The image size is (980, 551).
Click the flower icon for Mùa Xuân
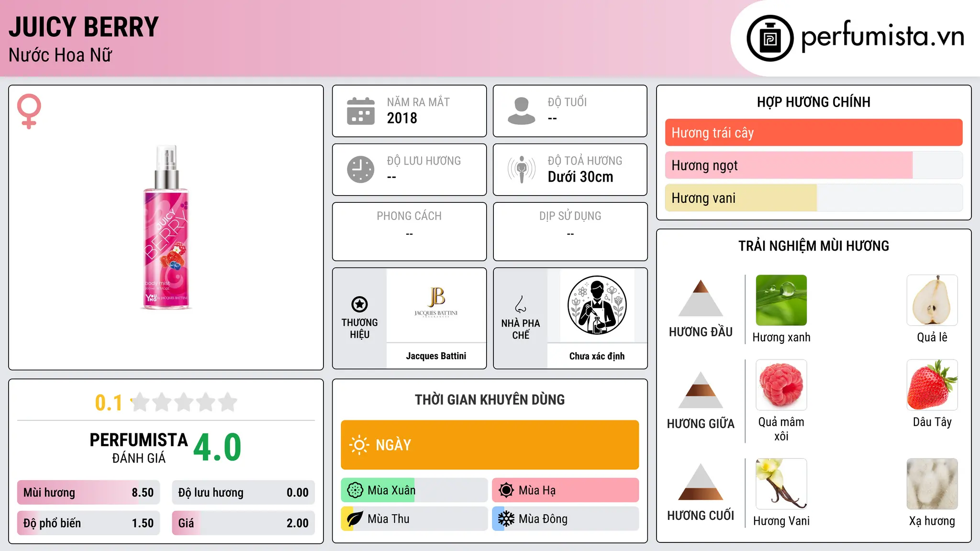pos(355,490)
